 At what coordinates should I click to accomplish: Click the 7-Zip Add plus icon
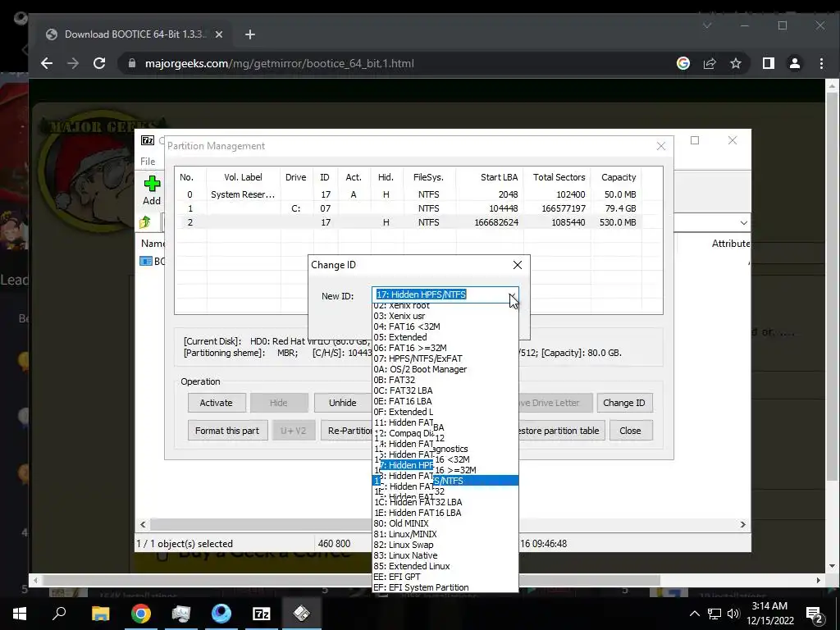click(152, 184)
